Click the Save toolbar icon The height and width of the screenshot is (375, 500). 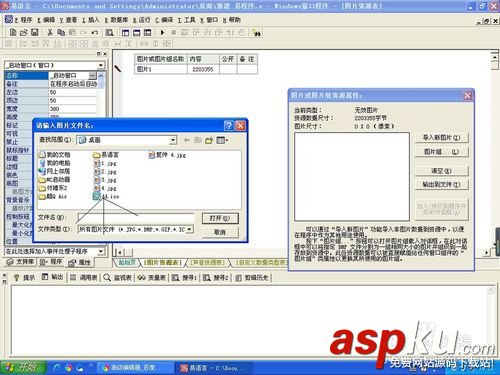click(35, 32)
